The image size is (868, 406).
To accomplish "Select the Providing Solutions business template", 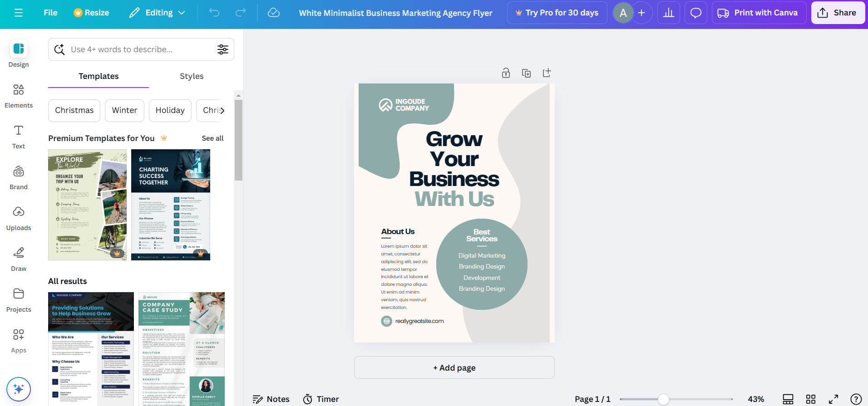I will pos(91,349).
